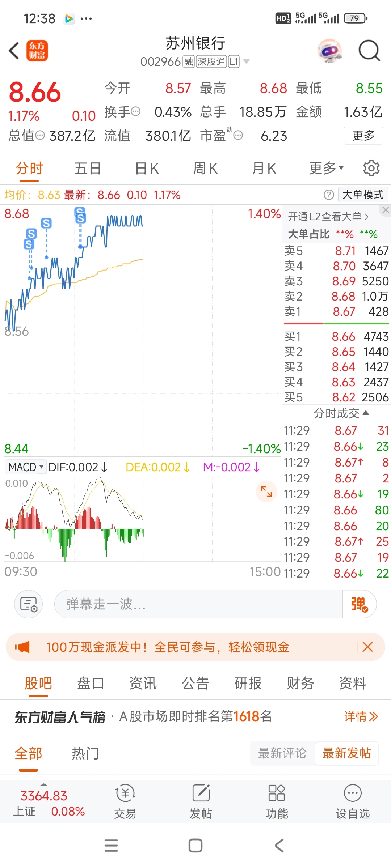Close the L2 promotion panel
The image size is (391, 868).
click(386, 210)
